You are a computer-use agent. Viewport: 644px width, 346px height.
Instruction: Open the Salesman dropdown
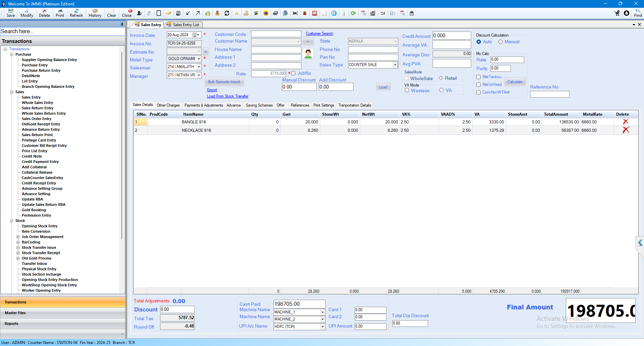click(x=199, y=67)
